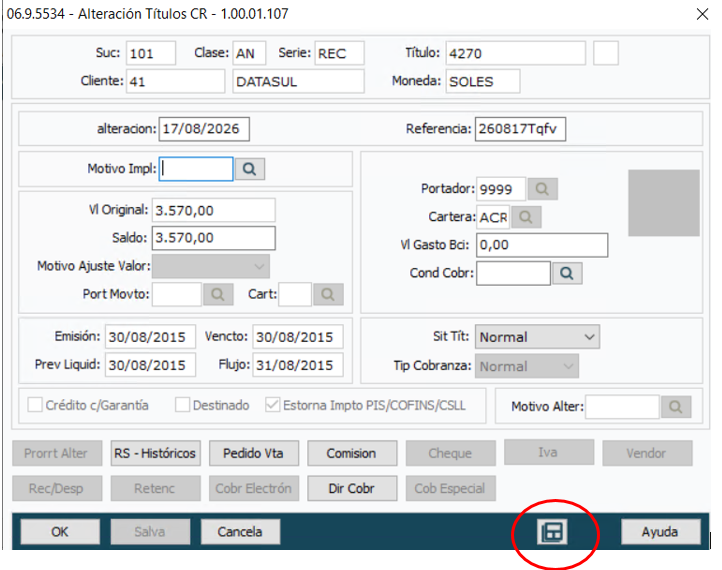Click the DATASUL client name field
The width and height of the screenshot is (722, 570).
298,81
